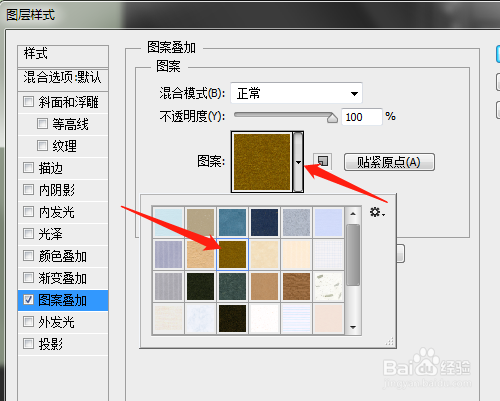The image size is (500, 401).
Task: Choose the tan kraft paper pattern
Action: tap(200, 222)
